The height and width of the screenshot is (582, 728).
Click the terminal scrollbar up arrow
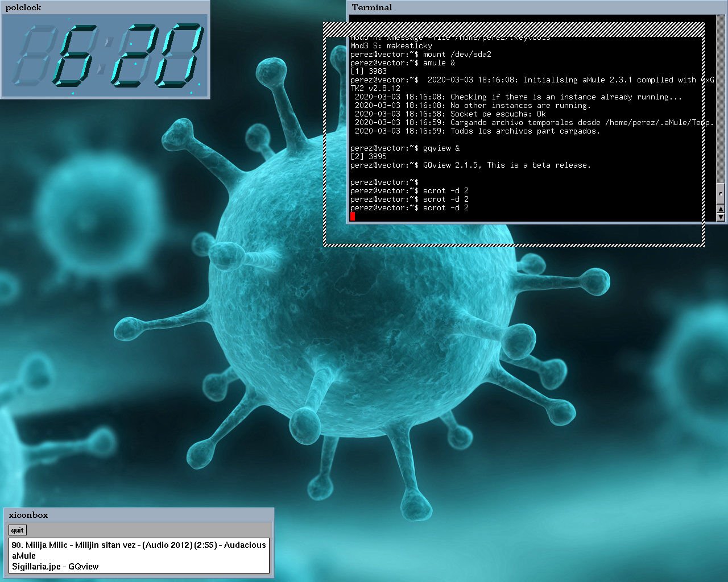[x=721, y=209]
